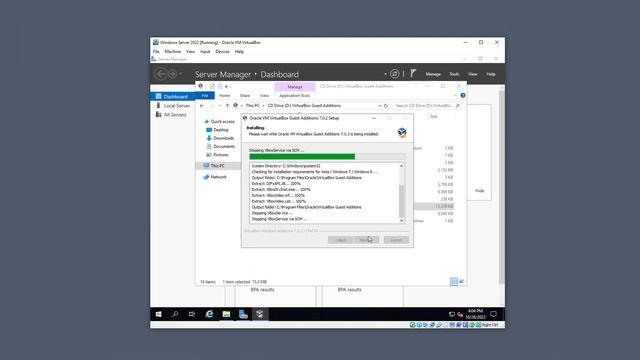Open Server Manager's Tools menu
Screen dimensions: 640x360
(x=454, y=74)
